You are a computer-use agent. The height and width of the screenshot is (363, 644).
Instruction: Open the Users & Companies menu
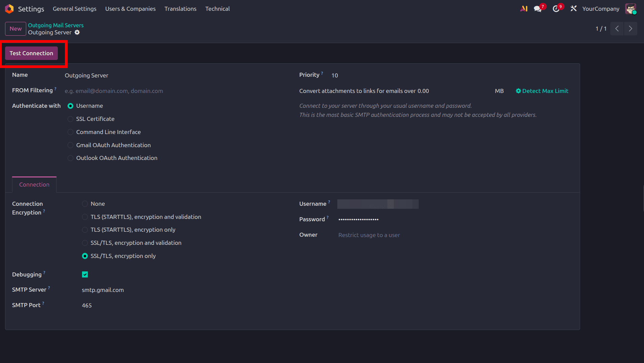[x=130, y=9]
